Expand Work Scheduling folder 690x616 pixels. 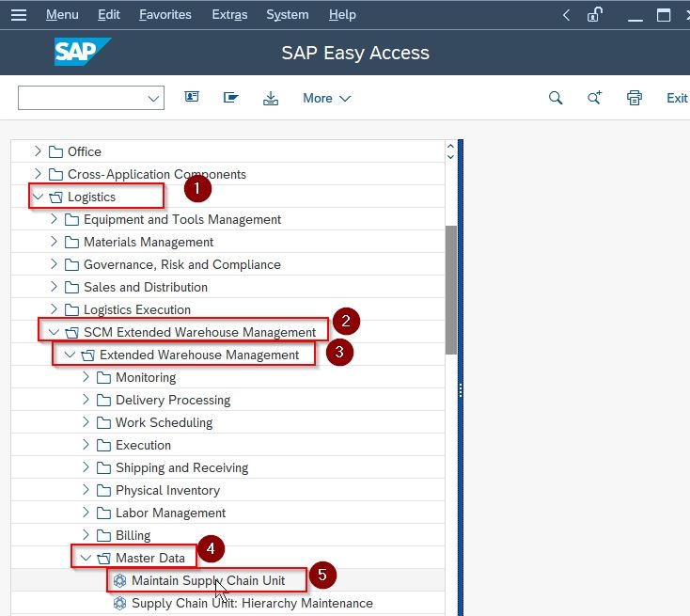[86, 422]
